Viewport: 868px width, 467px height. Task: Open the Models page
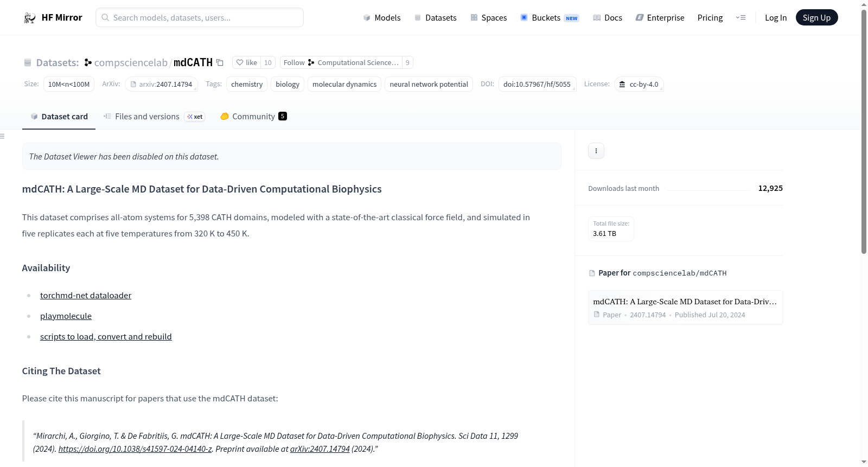tap(382, 17)
